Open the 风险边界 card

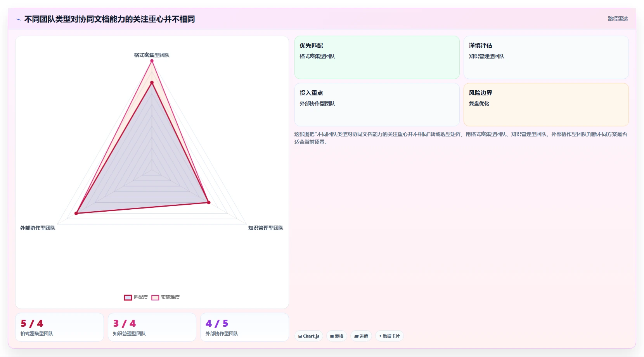pos(546,105)
